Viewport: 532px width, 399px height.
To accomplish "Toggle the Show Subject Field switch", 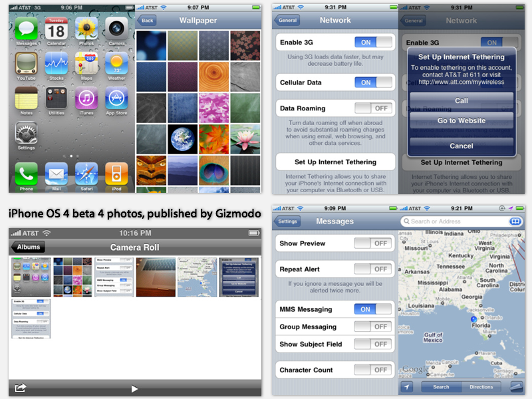I will pyautogui.click(x=373, y=344).
